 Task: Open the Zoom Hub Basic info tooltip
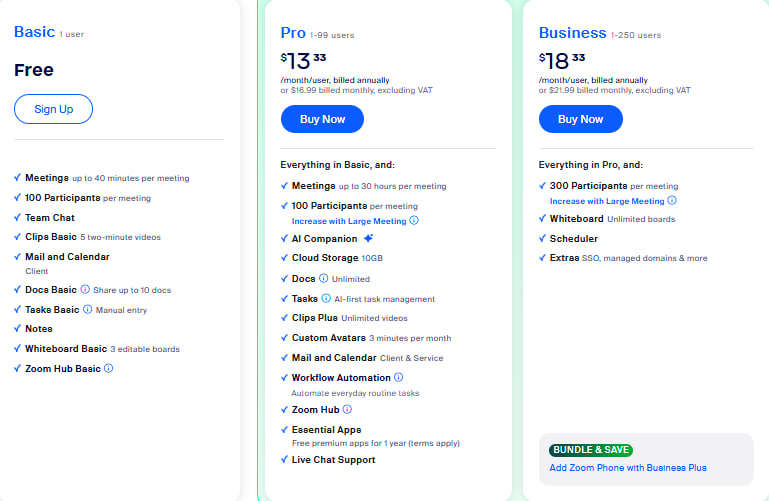[109, 368]
